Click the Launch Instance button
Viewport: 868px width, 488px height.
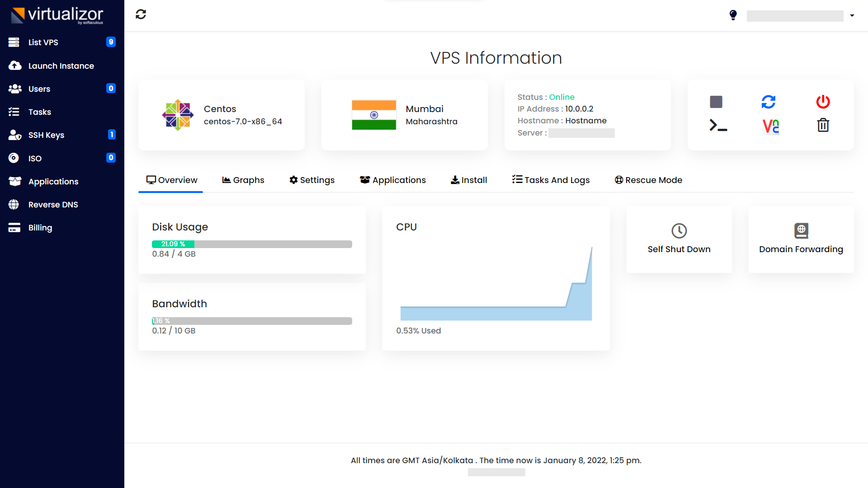tap(61, 66)
